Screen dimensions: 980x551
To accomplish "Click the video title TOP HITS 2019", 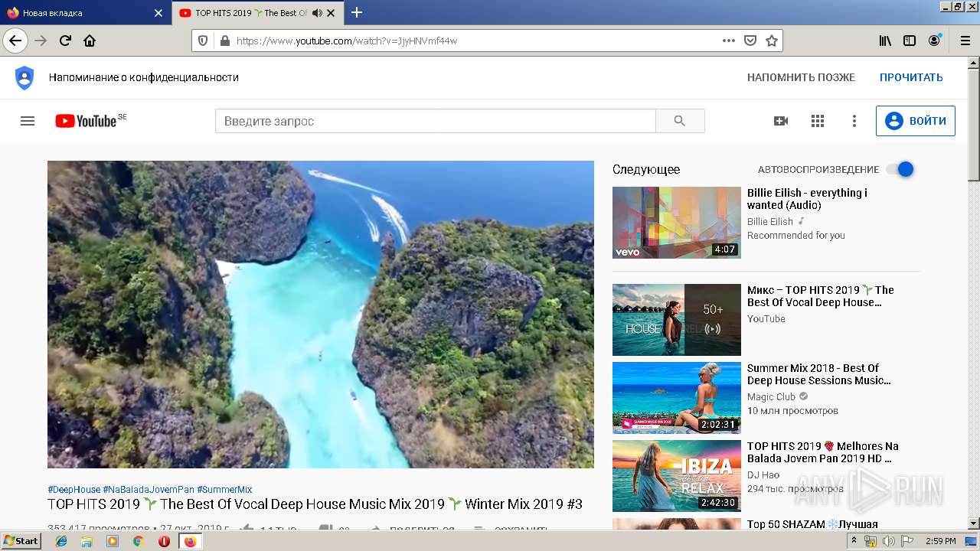I will [315, 504].
